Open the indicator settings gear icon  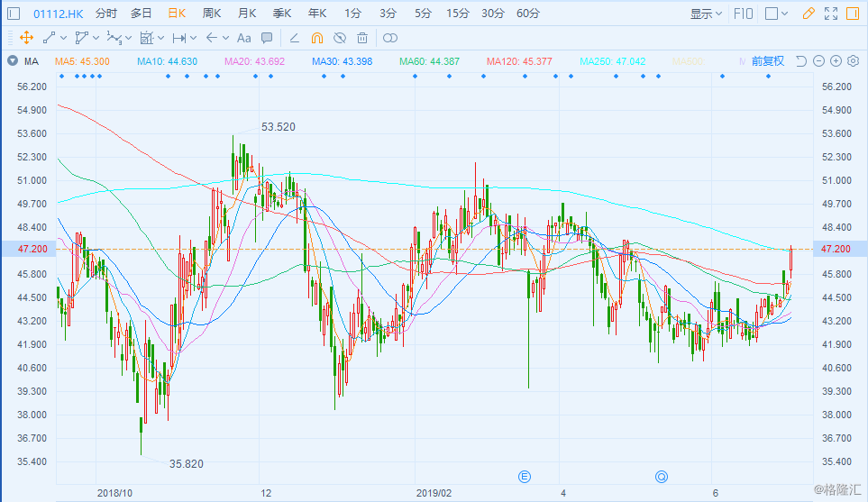(854, 61)
